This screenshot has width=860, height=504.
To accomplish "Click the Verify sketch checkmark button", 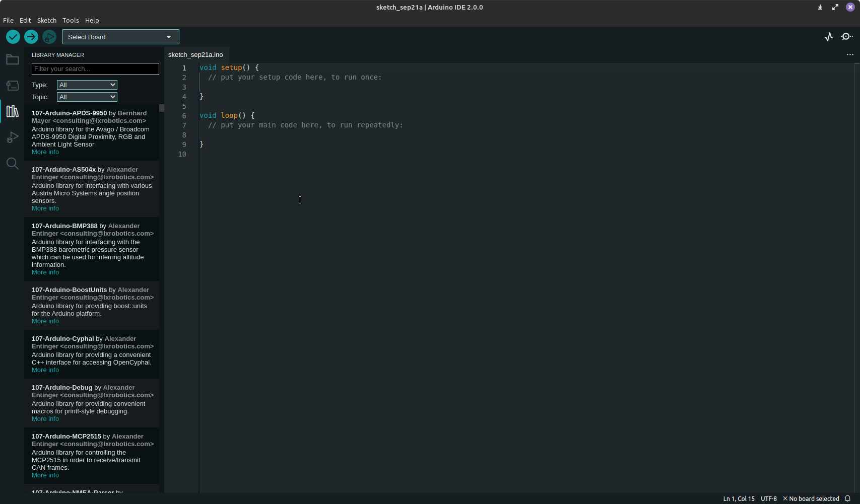I will [13, 37].
